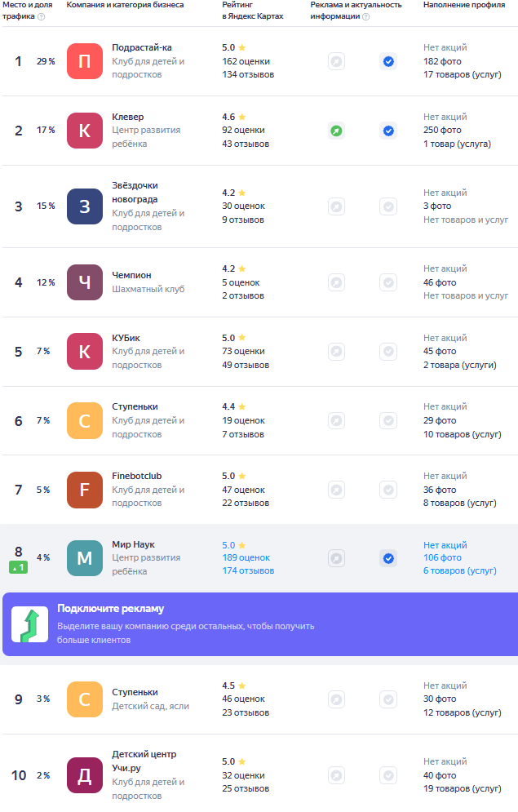Screen dimensions: 518x812
Task: Click the blue verified checkmark for Мир Наук
Action: click(x=388, y=558)
